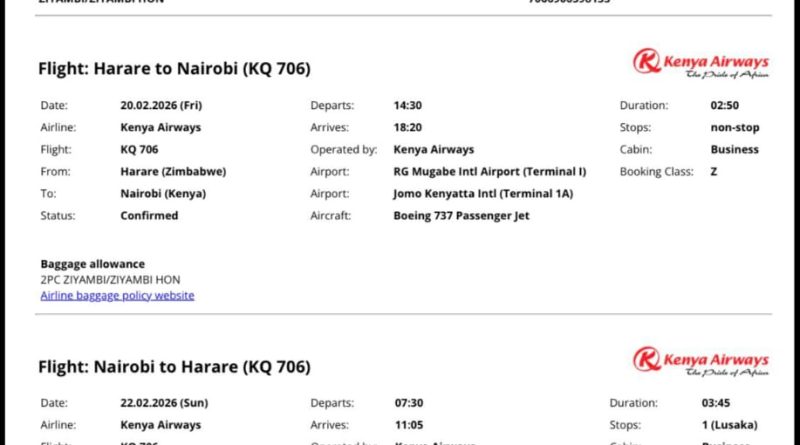
Task: Select the 18:20 arrival time
Action: click(409, 127)
